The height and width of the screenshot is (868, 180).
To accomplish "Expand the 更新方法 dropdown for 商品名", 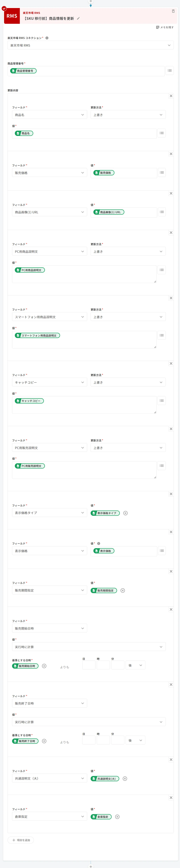I will tap(128, 115).
